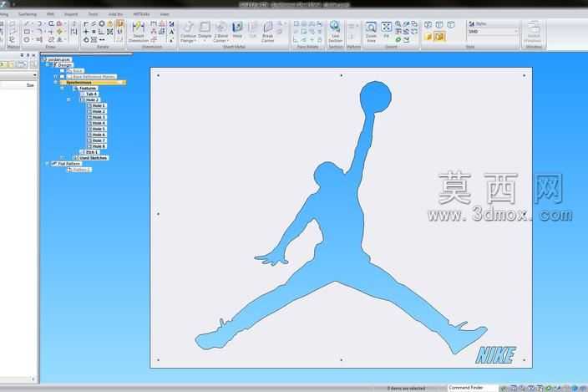This screenshot has height=392, width=588.
Task: Click the first view orientation cube icon
Action: click(428, 25)
